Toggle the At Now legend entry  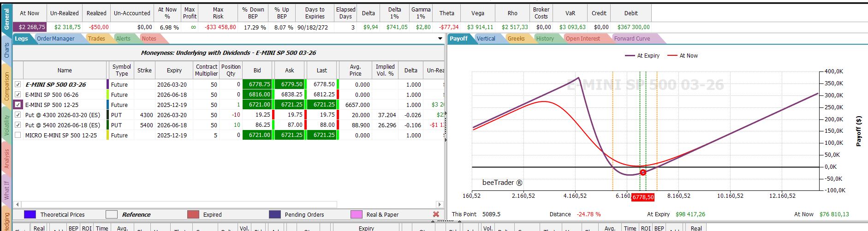[683, 56]
